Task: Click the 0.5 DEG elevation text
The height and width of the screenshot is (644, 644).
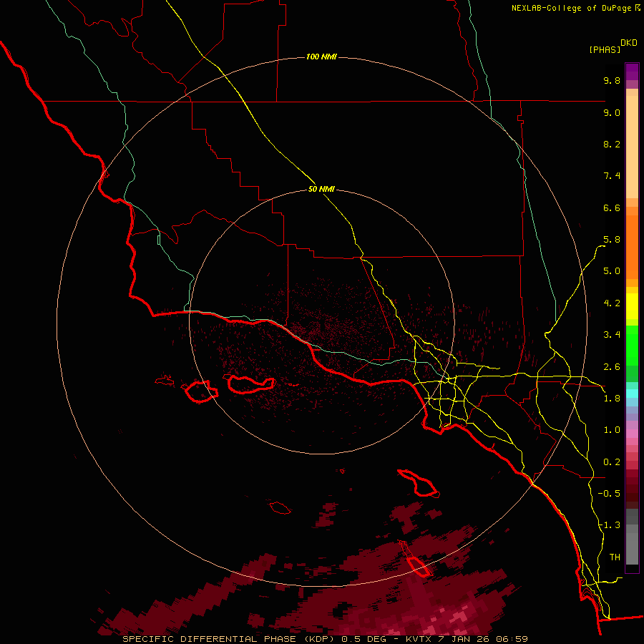Action: coord(364,639)
